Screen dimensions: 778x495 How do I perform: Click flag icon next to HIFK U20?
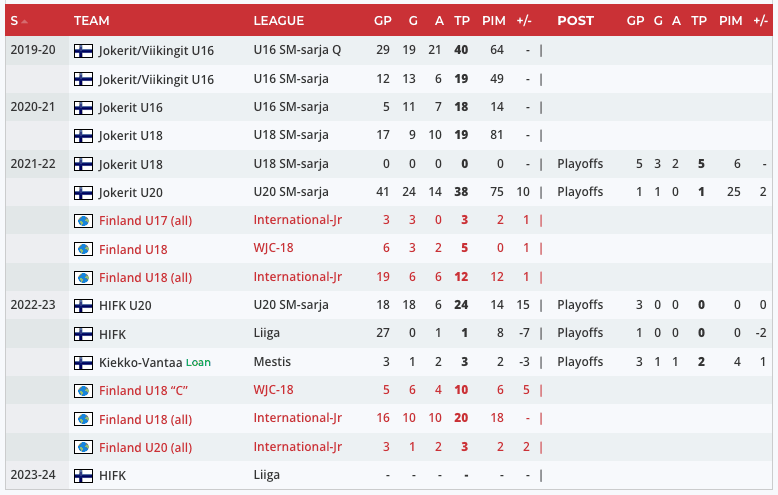point(84,305)
